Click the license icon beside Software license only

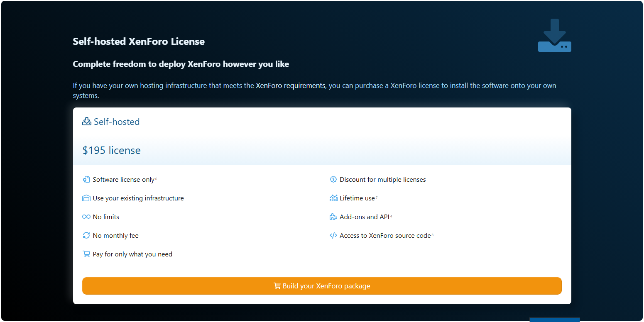pos(86,180)
